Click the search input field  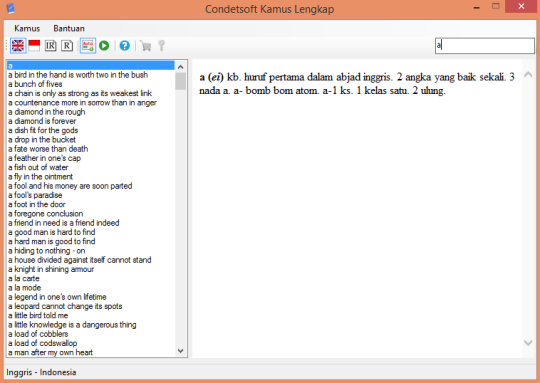485,45
